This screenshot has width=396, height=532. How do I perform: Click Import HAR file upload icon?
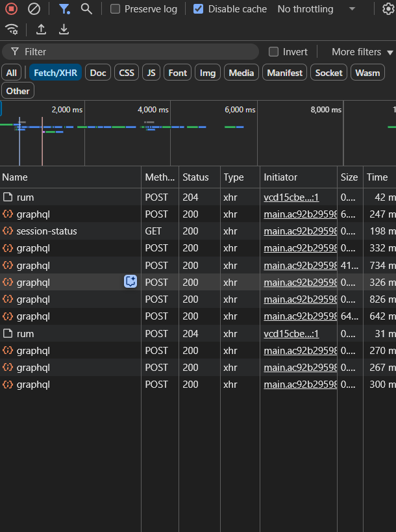point(41,29)
